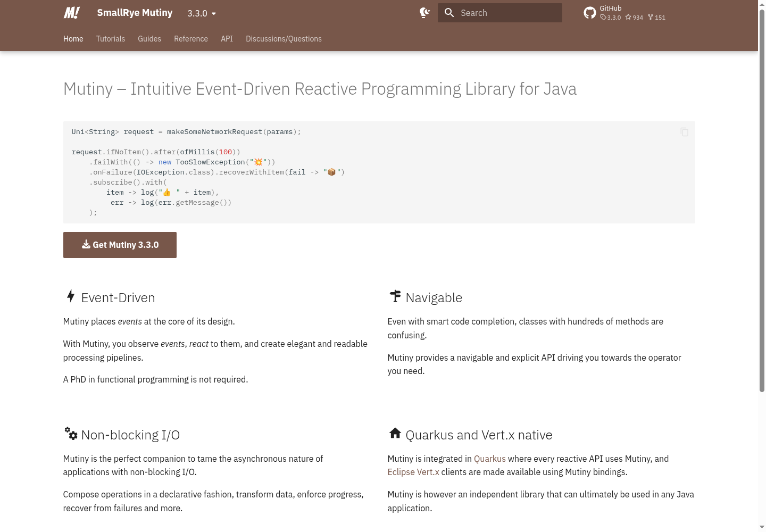
Task: Open the GitHub repository link
Action: [625, 13]
